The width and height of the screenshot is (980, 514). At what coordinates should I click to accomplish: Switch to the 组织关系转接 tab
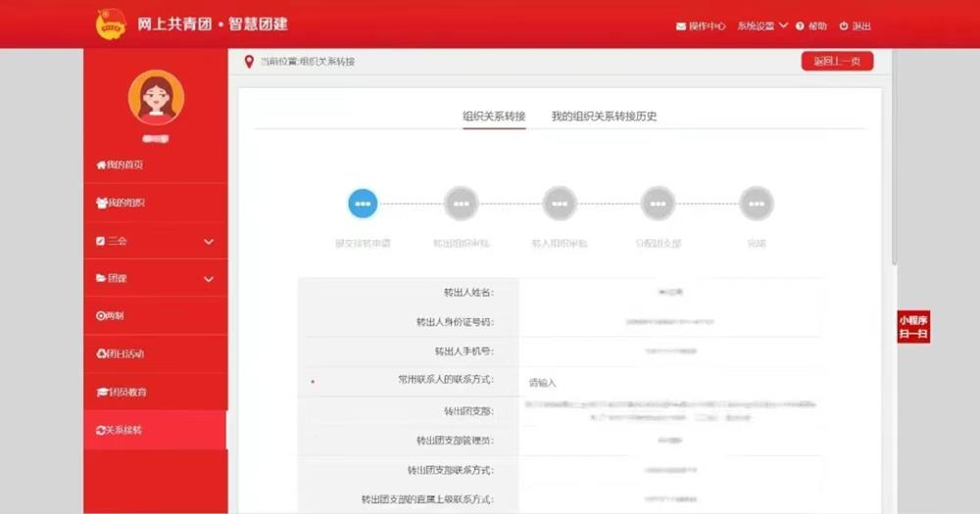click(x=494, y=117)
